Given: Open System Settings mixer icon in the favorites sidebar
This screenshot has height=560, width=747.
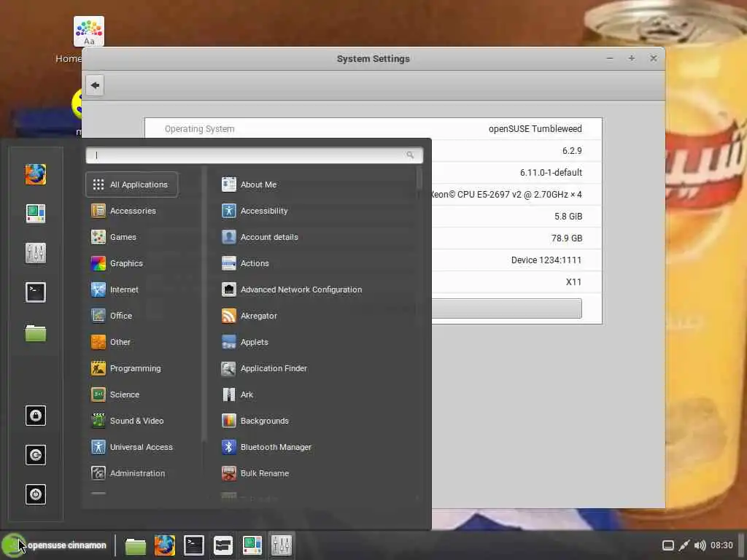Looking at the screenshot, I should 36,253.
